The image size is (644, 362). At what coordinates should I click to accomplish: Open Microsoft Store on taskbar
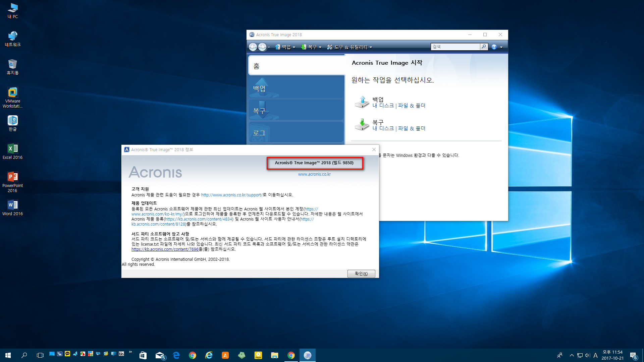(143, 355)
